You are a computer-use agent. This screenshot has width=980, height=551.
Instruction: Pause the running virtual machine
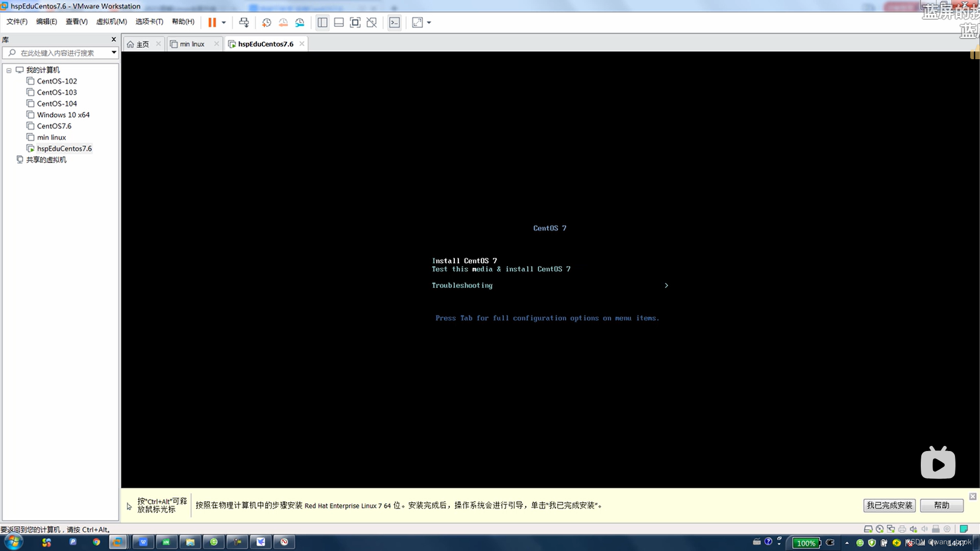pos(212,22)
